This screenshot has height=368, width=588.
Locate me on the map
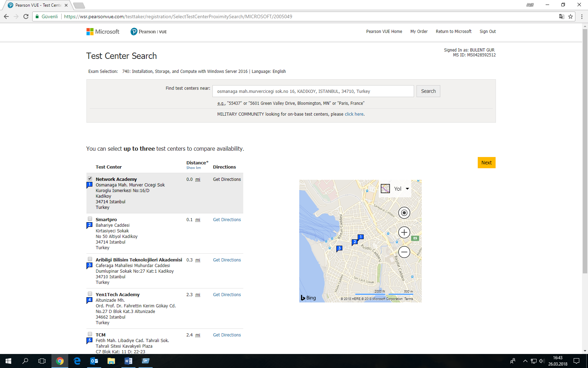(404, 213)
